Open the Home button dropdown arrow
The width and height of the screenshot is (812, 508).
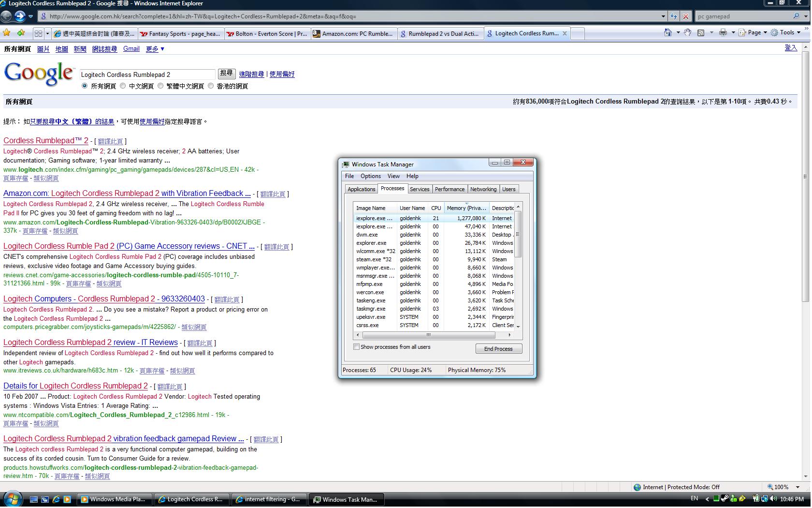pos(678,32)
